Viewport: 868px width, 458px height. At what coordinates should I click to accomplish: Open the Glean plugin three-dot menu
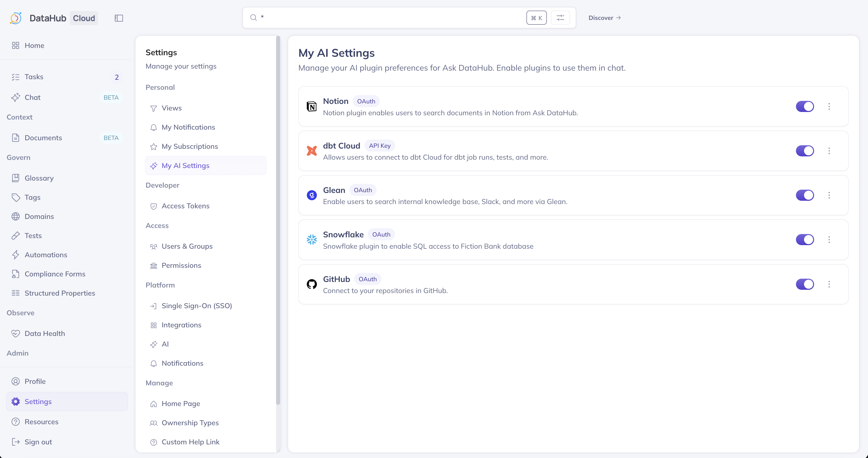(x=829, y=195)
